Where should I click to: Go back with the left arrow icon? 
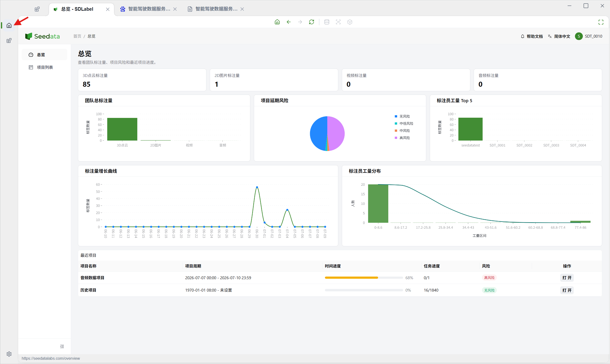tap(289, 22)
